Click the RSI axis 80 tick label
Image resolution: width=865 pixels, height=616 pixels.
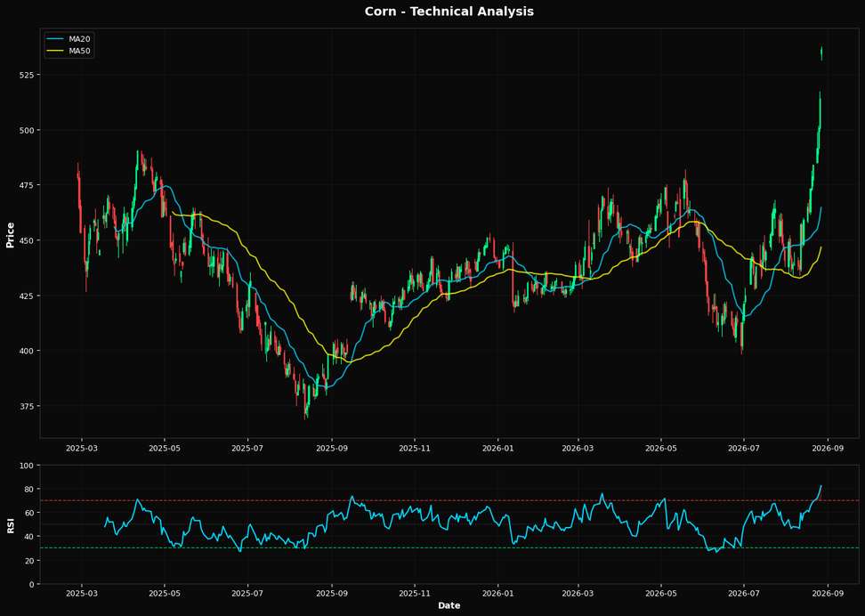pyautogui.click(x=28, y=489)
